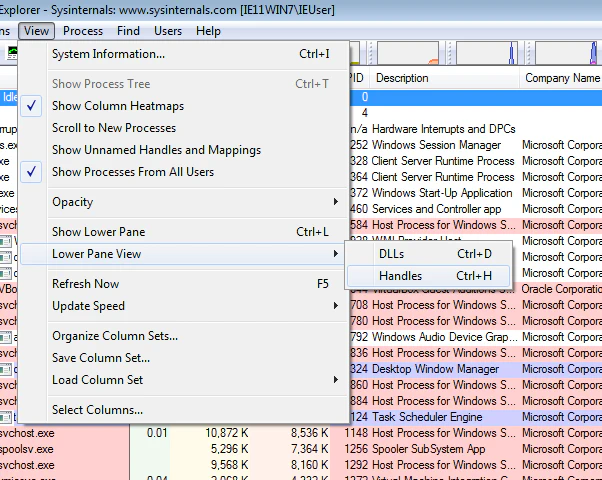Click the I/O mini graph with blue spike
The width and height of the screenshot is (602, 480).
[486, 53]
